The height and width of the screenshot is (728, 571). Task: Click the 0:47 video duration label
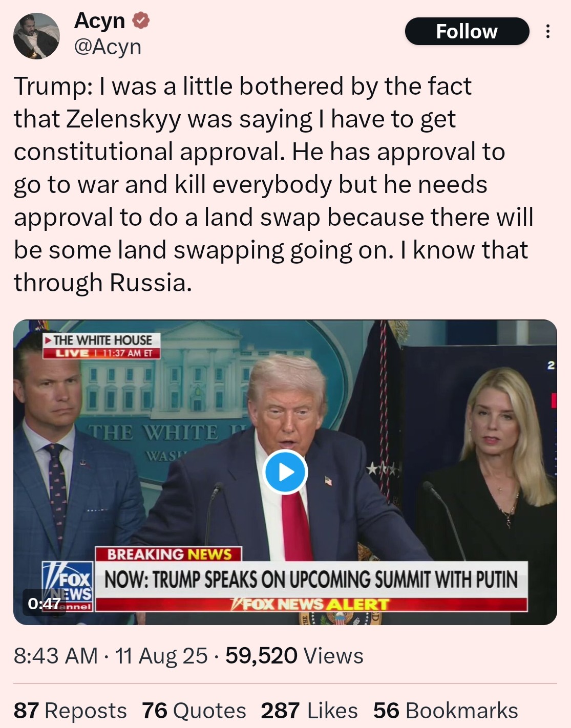[44, 604]
